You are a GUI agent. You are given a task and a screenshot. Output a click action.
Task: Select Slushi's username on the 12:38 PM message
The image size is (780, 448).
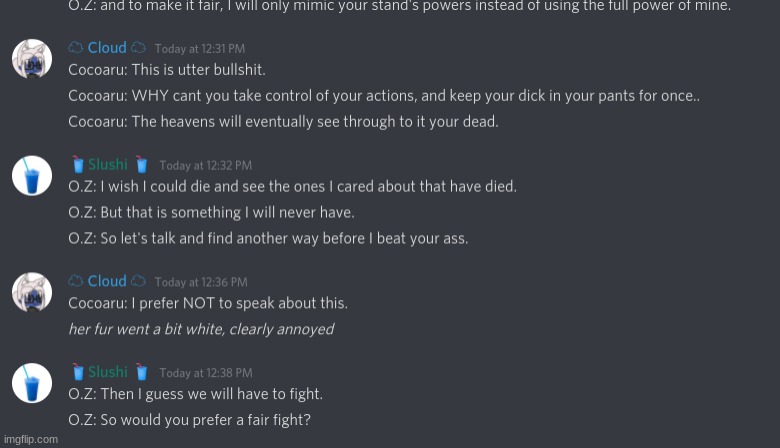pyautogui.click(x=108, y=372)
